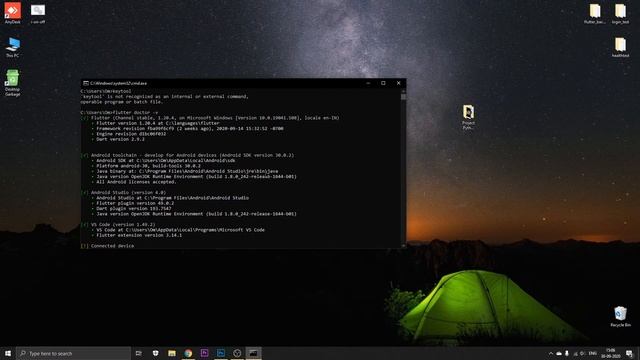640x360 pixels.
Task: Show hidden system tray icons
Action: pyautogui.click(x=551, y=353)
